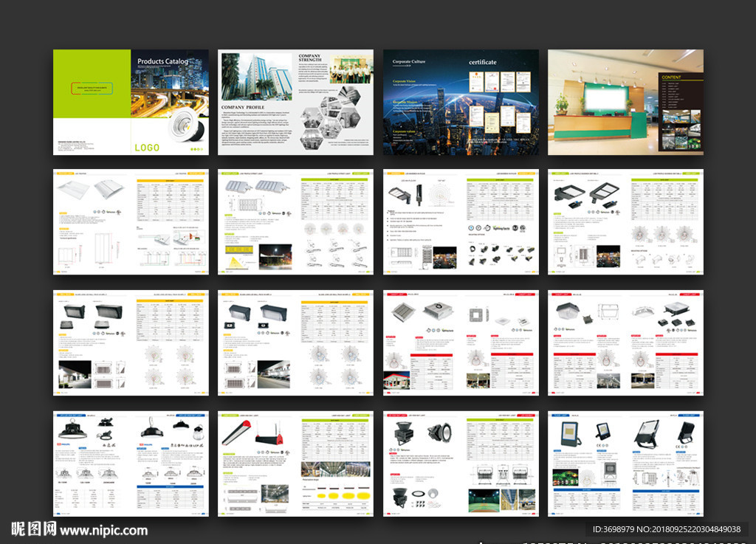This screenshot has height=544, width=756.
Task: Click the "Products Catalog" title text
Action: tap(163, 62)
